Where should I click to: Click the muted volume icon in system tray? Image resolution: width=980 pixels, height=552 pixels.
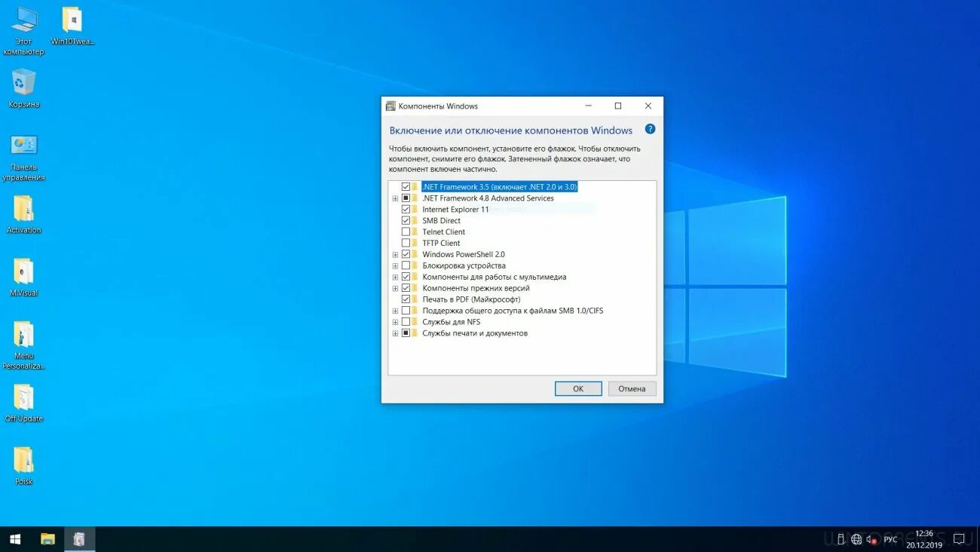[872, 539]
